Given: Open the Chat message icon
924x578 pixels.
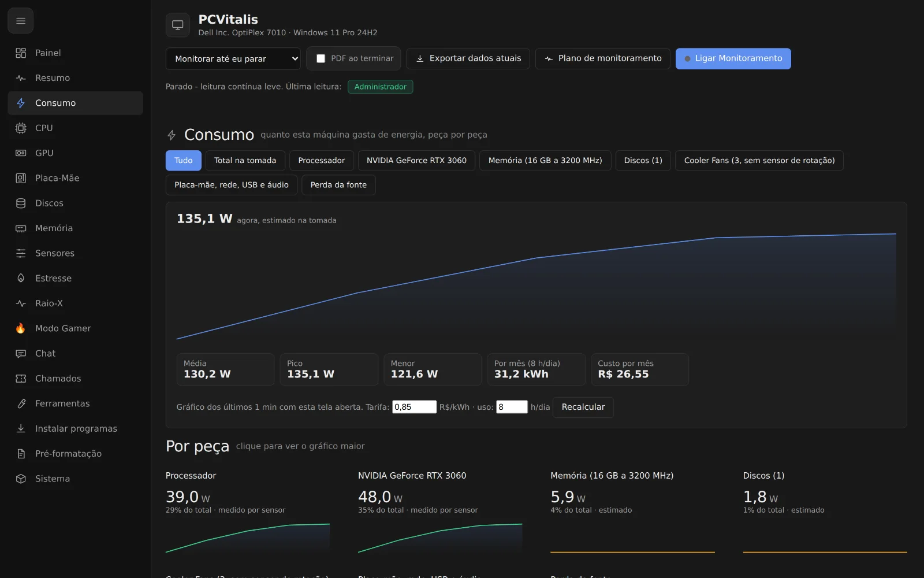Looking at the screenshot, I should coord(21,354).
